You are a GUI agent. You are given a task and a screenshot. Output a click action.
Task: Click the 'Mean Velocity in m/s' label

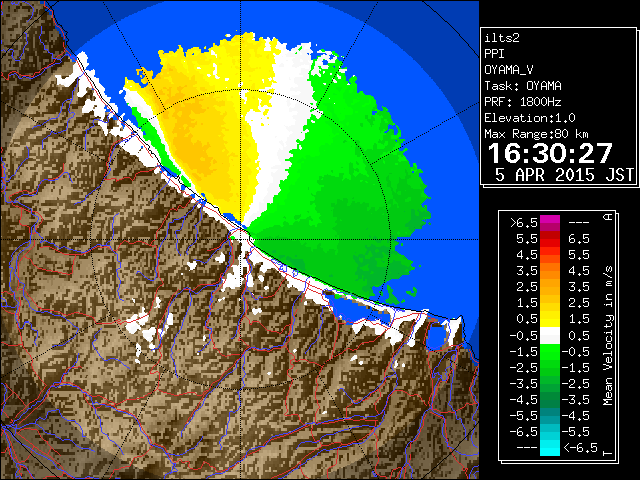click(x=608, y=336)
